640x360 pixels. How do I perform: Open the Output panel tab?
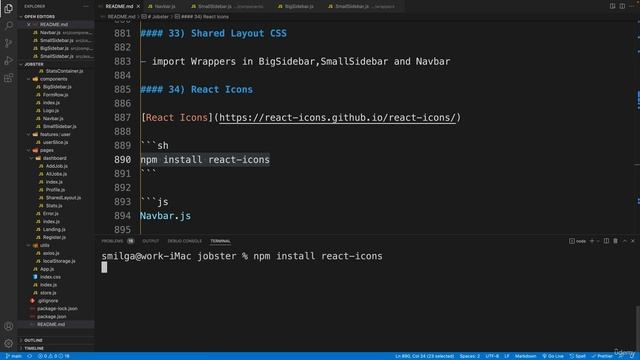(x=151, y=241)
